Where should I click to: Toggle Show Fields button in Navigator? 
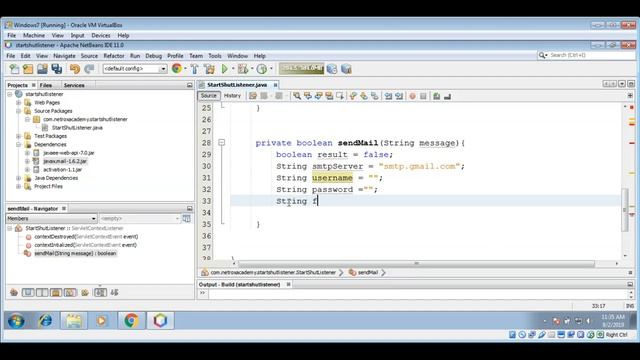click(28, 292)
